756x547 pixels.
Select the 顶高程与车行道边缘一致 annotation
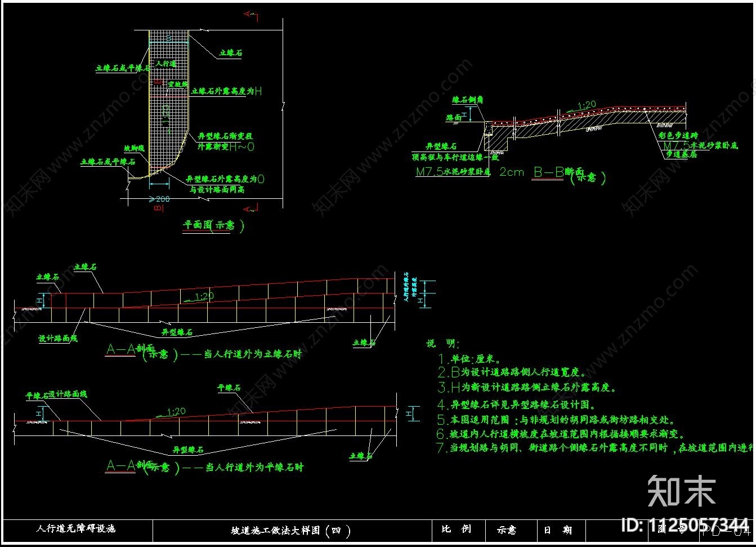[455, 159]
